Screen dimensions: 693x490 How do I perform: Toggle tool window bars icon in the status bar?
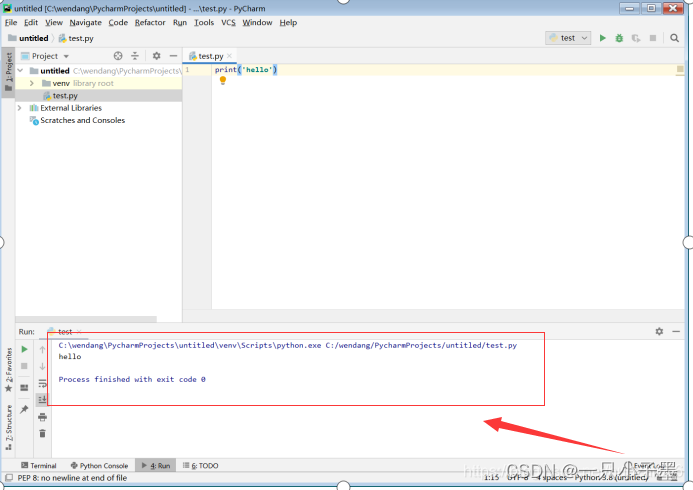click(9, 478)
